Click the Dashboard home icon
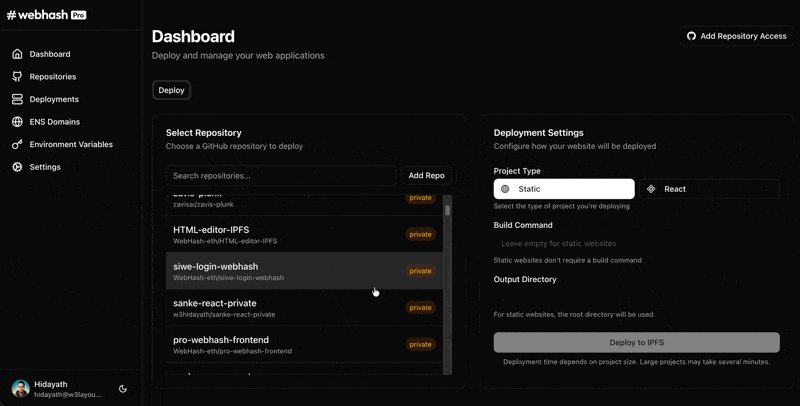 pos(17,54)
